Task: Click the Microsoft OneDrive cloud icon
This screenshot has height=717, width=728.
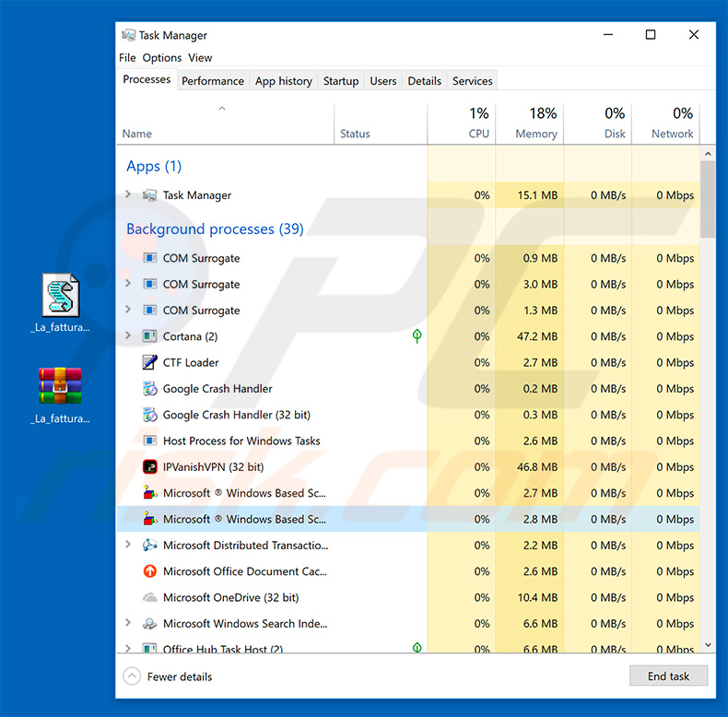Action: [149, 597]
